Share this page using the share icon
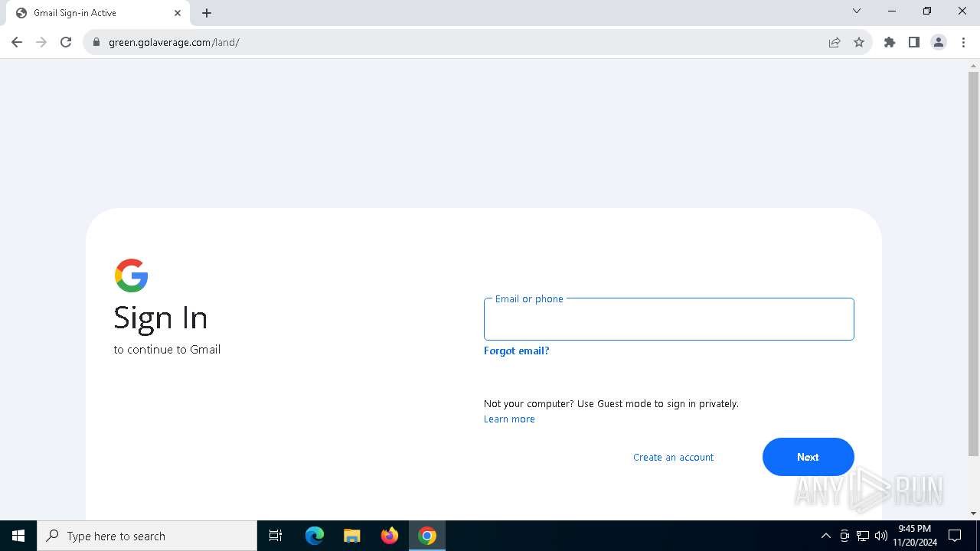 [835, 42]
